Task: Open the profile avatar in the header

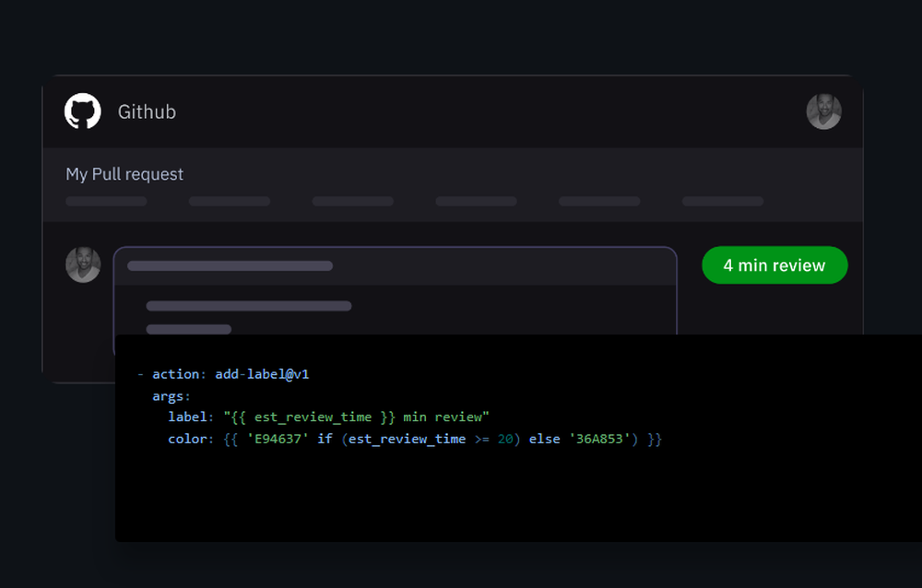Action: coord(823,112)
